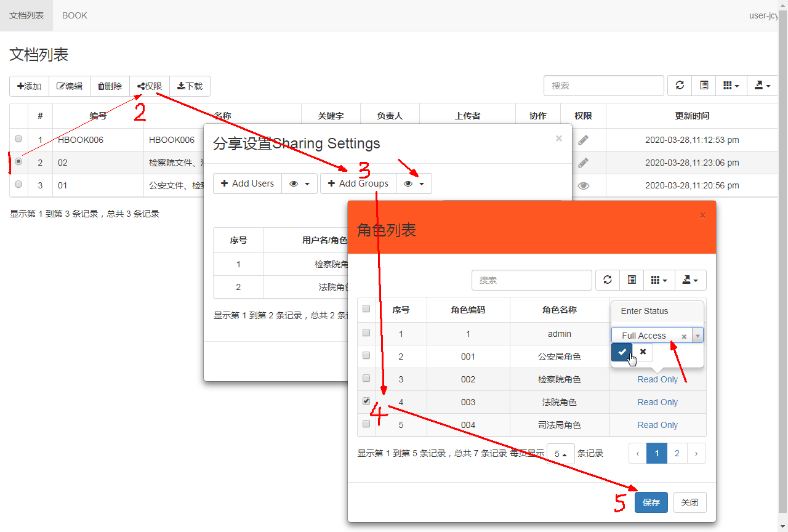
Task: Go to page 2 of role list
Action: [677, 453]
